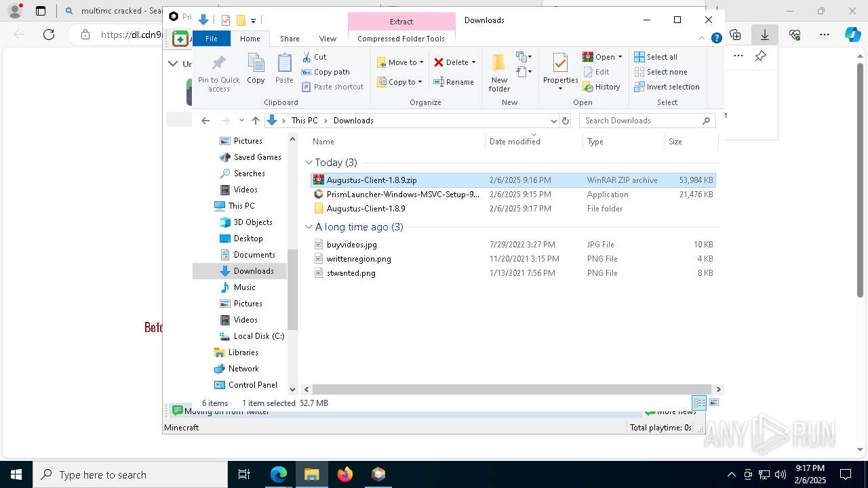
Task: Switch to Large icons view layout
Action: click(x=713, y=403)
